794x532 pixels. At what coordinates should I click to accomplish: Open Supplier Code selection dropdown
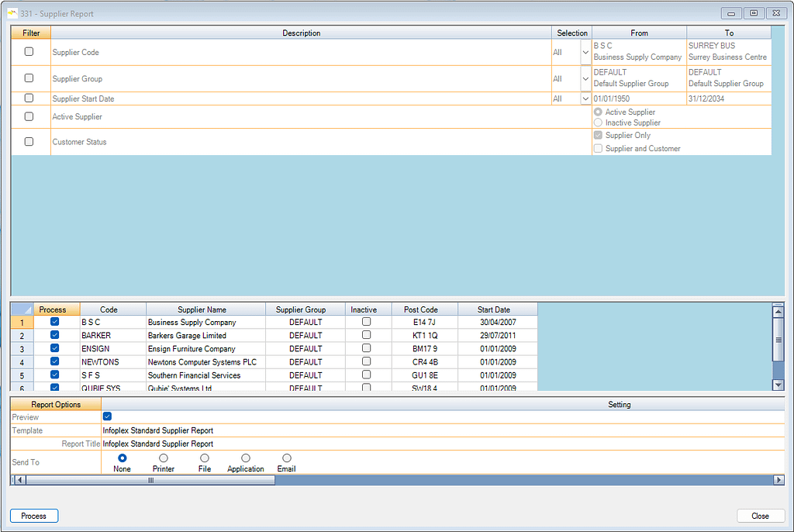pos(585,52)
